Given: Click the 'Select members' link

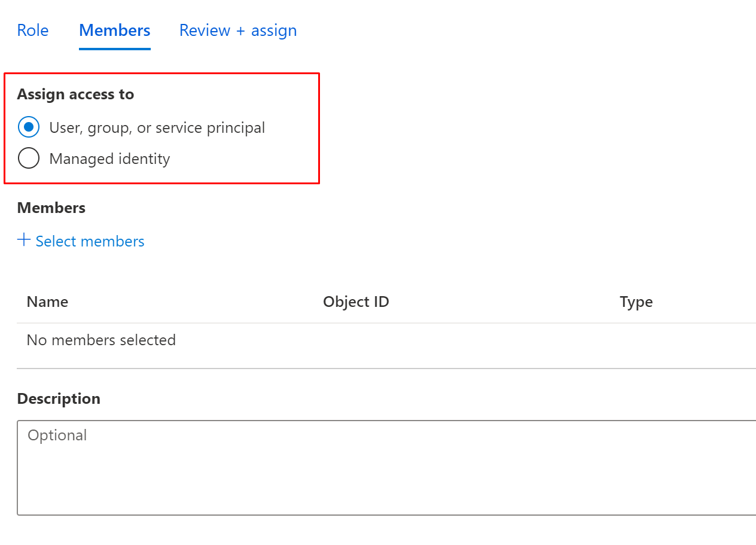Looking at the screenshot, I should tap(90, 241).
